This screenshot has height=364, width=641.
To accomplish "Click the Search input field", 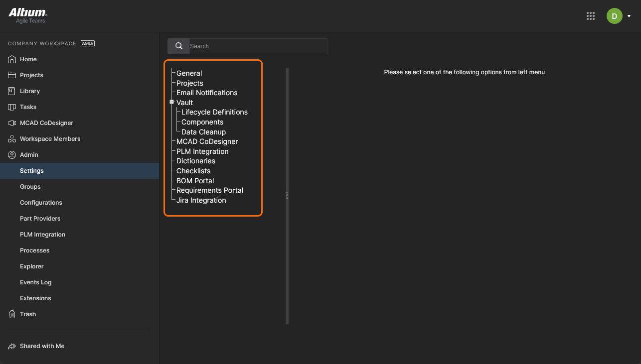I will point(258,46).
